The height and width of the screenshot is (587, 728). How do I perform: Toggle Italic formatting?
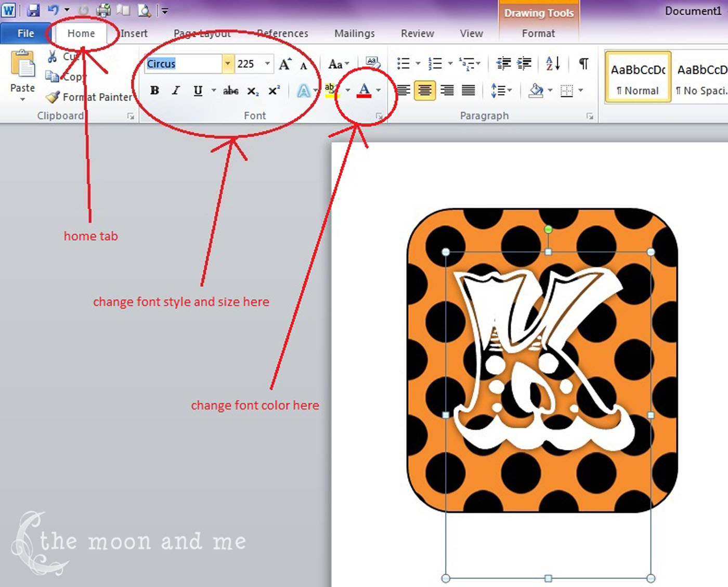pyautogui.click(x=176, y=90)
